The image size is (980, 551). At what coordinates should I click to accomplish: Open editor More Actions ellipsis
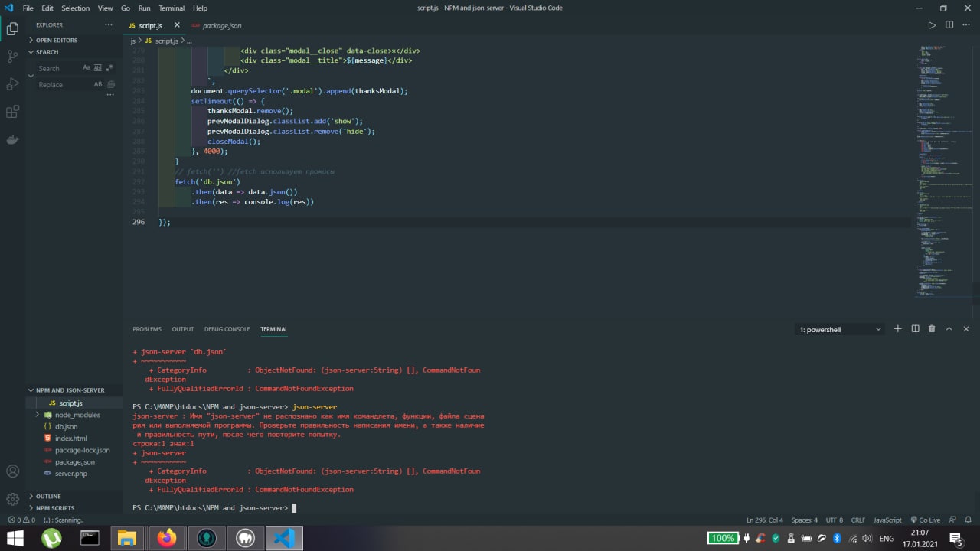[966, 25]
